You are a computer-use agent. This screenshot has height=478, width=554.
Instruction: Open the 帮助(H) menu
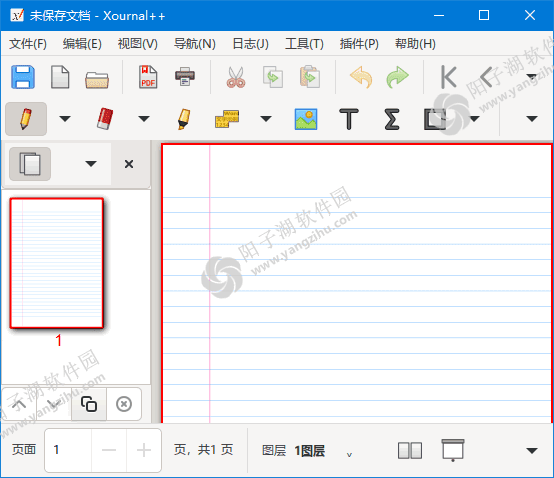tap(415, 44)
